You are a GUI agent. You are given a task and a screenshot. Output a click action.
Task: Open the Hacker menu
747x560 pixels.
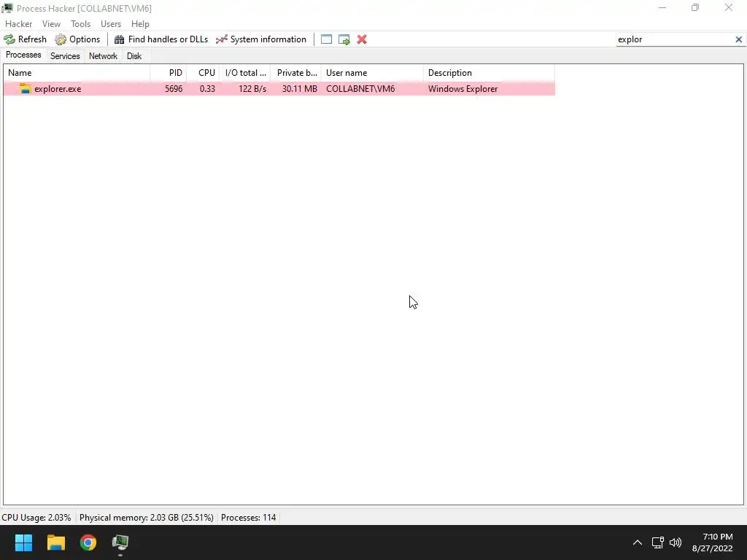18,24
